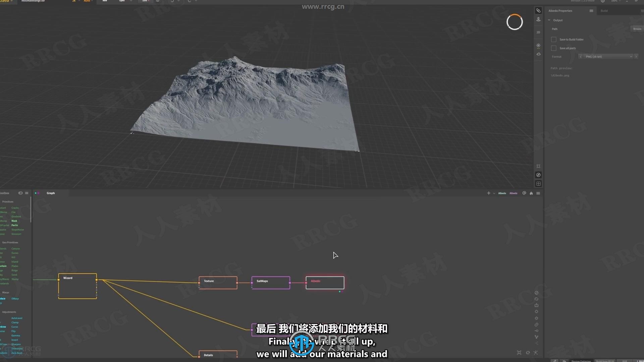Image resolution: width=644 pixels, height=362 pixels.
Task: Click the New file button
Action: click(105, 1)
